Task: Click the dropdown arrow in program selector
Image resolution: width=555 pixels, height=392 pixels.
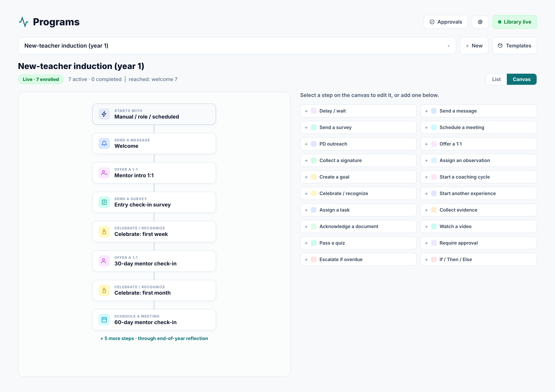Action: (x=448, y=46)
